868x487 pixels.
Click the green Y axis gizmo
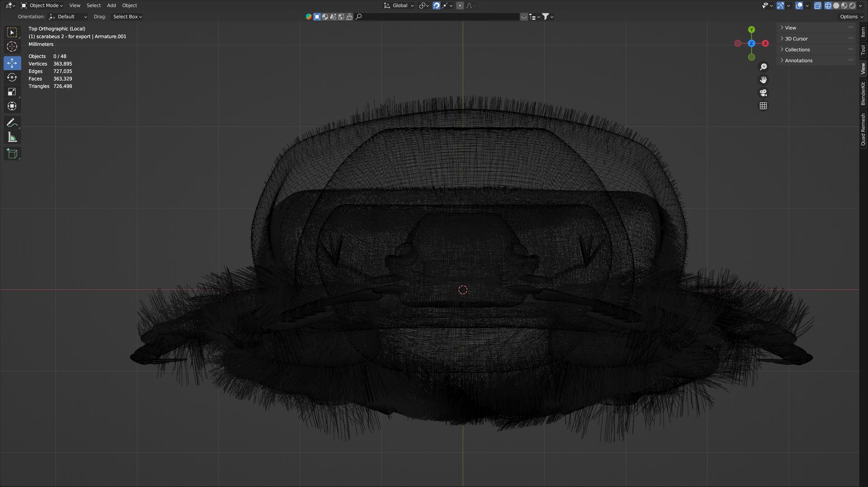tap(751, 30)
